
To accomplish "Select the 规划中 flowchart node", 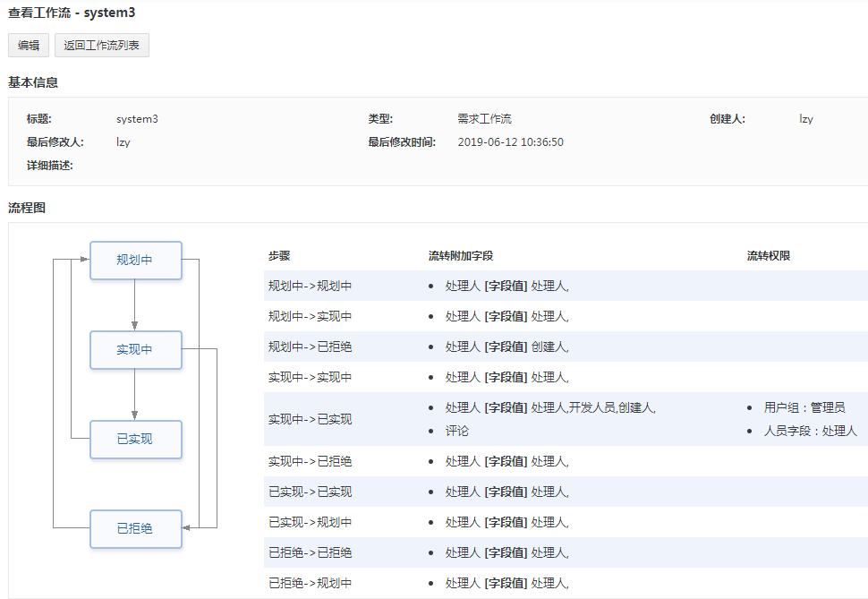I will click(136, 260).
